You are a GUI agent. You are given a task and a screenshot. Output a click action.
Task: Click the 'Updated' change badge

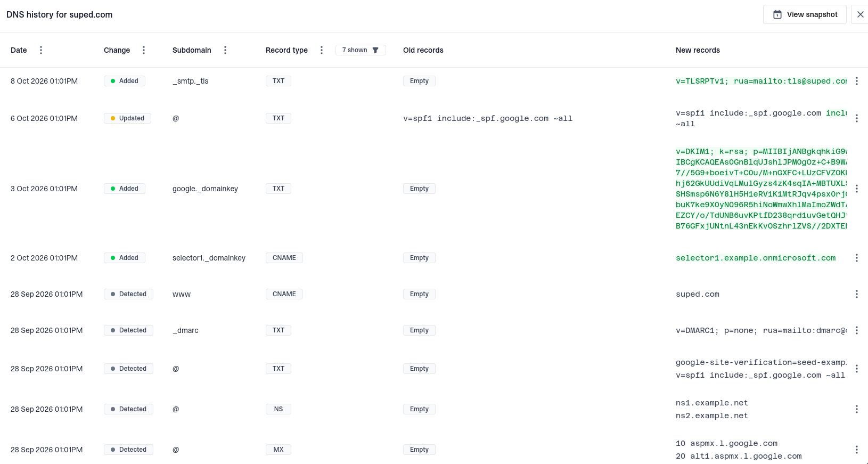[x=127, y=118]
